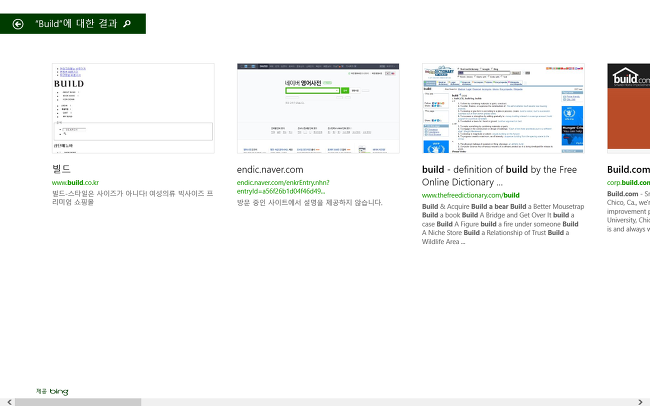The width and height of the screenshot is (650, 406).
Task: Visit the corp.build.com URL link
Action: (x=628, y=182)
